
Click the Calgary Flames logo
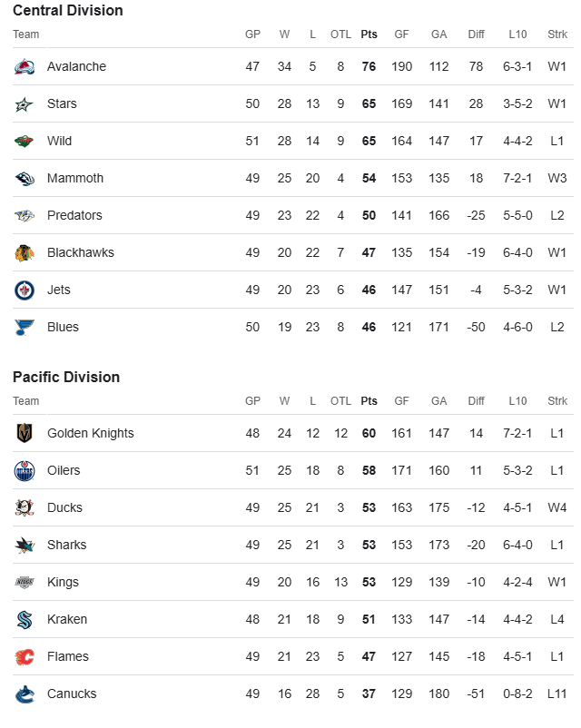[25, 656]
